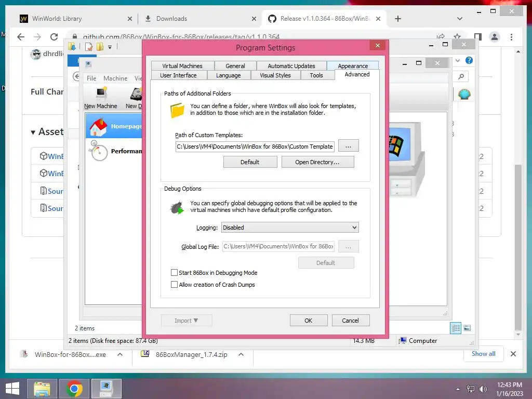Screen dimensions: 532x399
Task: Collapse the Assets section on GitHub
Action: tap(33, 132)
